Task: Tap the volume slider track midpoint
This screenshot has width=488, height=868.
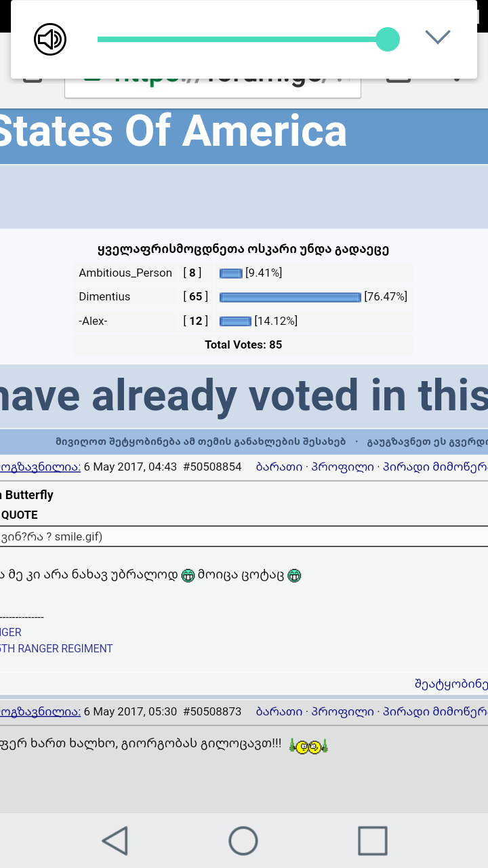Action: (242, 39)
